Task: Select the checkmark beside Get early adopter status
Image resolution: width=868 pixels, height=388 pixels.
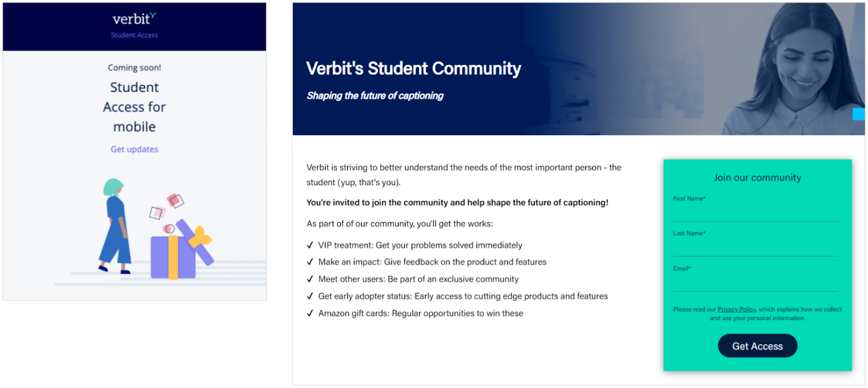Action: 310,296
